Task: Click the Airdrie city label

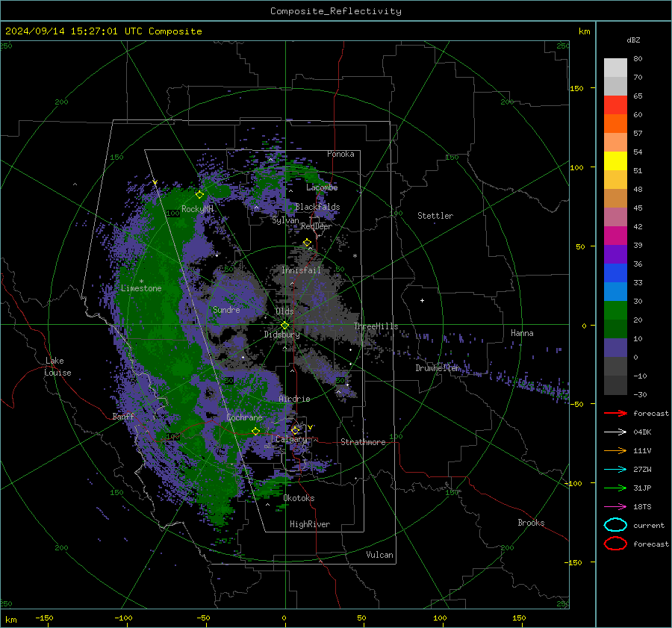Action: pyautogui.click(x=294, y=399)
